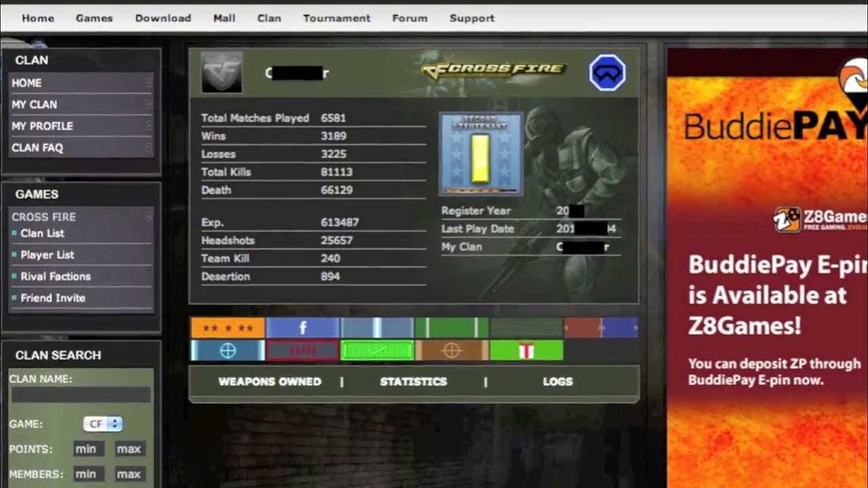Select the orange five-star ribbon

point(228,328)
